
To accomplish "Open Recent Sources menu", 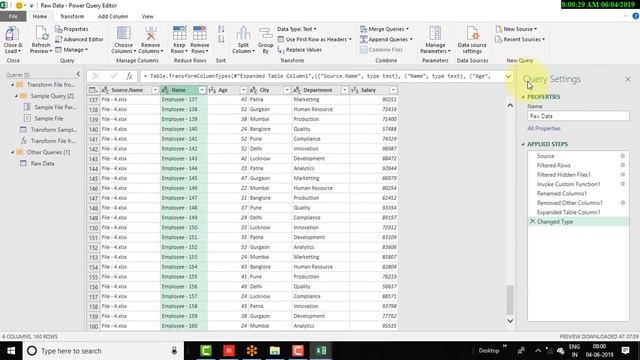I will coord(520,39).
